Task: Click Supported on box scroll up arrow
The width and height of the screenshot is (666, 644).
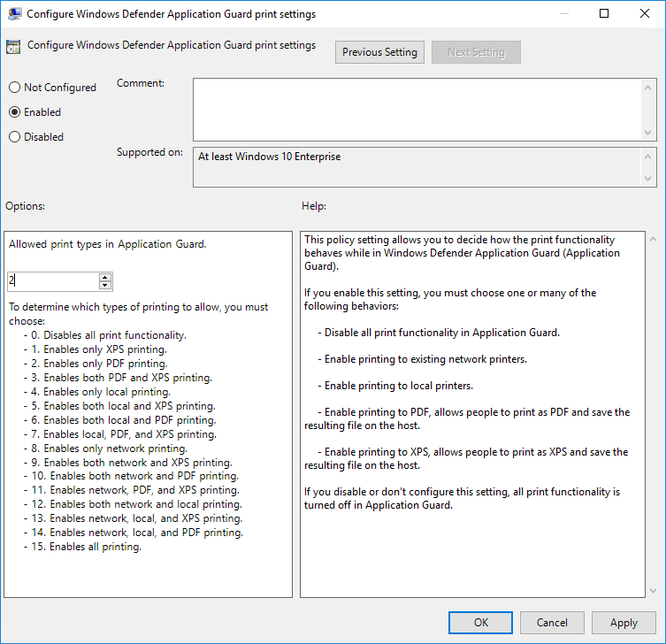Action: point(647,157)
